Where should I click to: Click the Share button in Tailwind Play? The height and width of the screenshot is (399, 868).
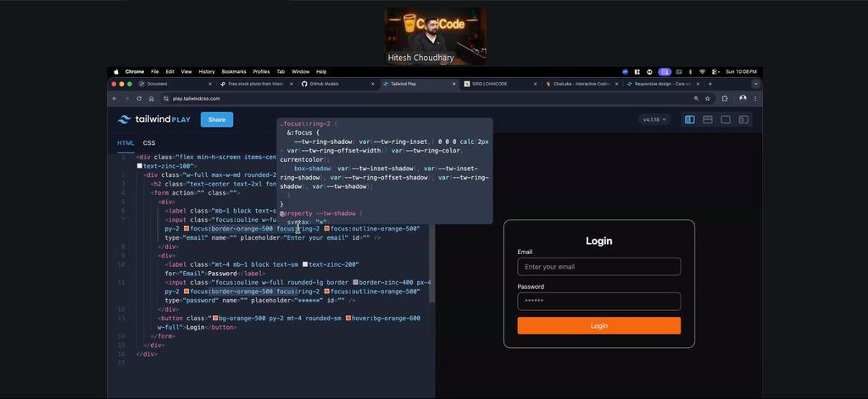216,119
